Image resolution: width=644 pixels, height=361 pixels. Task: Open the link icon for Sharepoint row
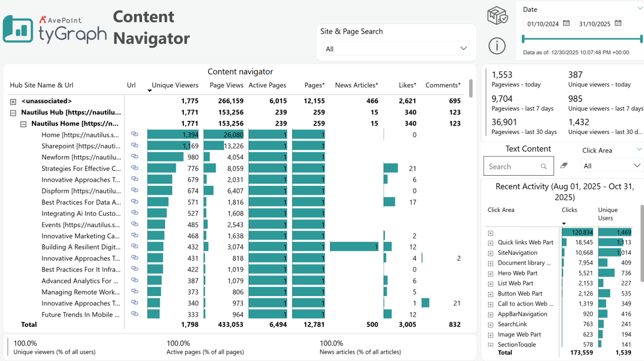[x=134, y=145]
